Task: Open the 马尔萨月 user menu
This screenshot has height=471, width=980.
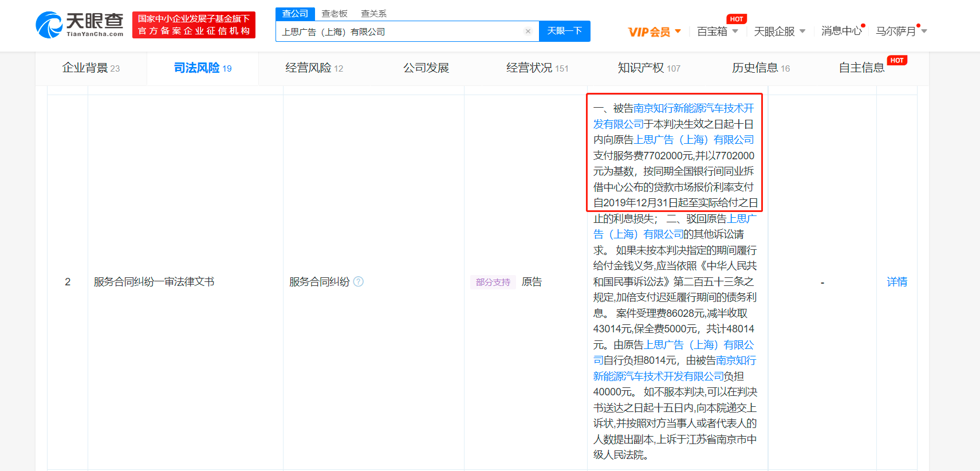Action: click(x=901, y=32)
